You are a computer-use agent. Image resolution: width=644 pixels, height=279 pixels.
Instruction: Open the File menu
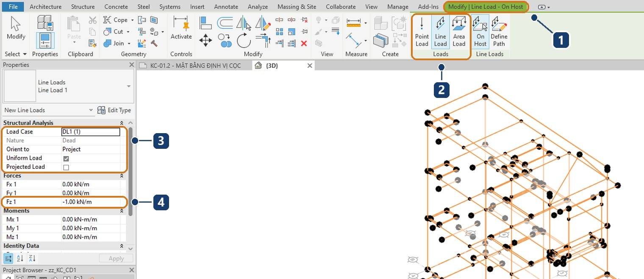coord(13,6)
